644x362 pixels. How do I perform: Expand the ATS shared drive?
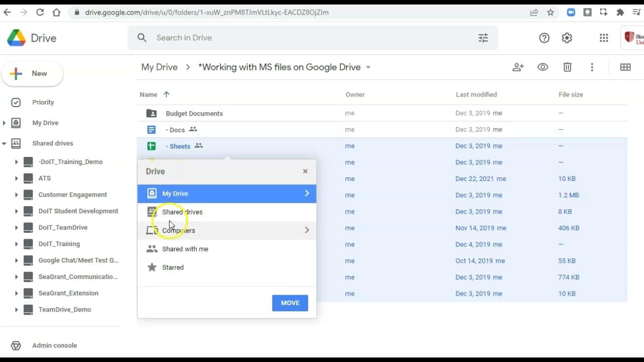point(16,178)
